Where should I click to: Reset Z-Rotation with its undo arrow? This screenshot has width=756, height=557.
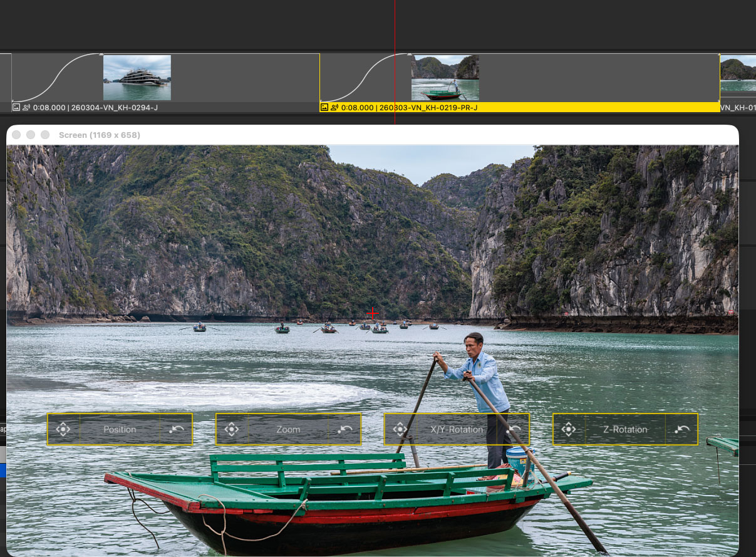point(682,430)
